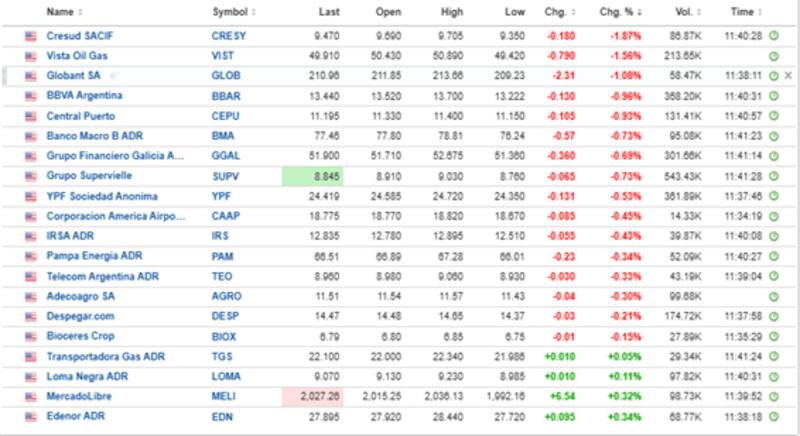Click the red highlighted MercadoLibre Last price
800x436 pixels.
[311, 397]
